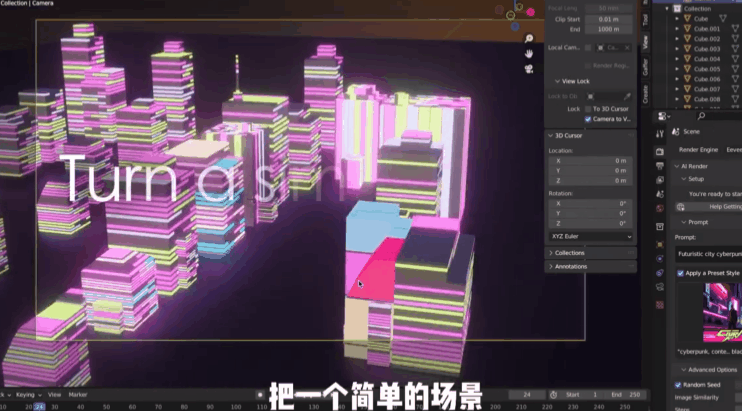
Task: Click the timeline auto keying record button
Action: coord(260,394)
